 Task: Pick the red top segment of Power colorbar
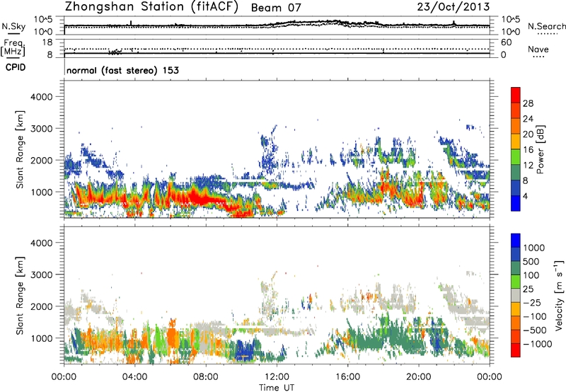[516, 95]
